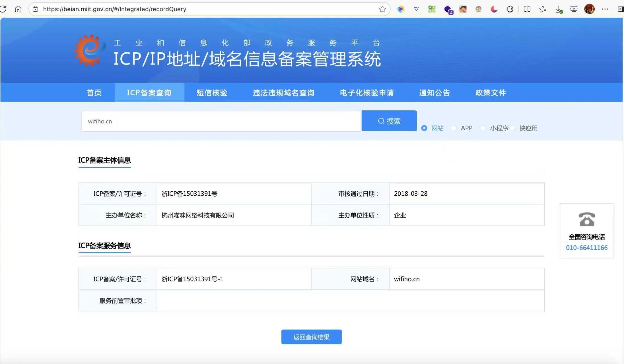Open the favorites list icon

(543, 9)
